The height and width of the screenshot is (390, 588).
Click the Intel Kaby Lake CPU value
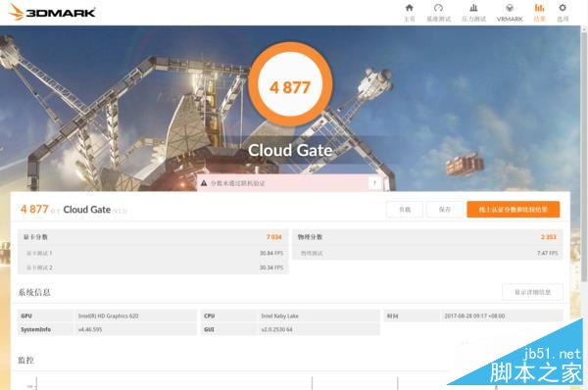click(279, 317)
